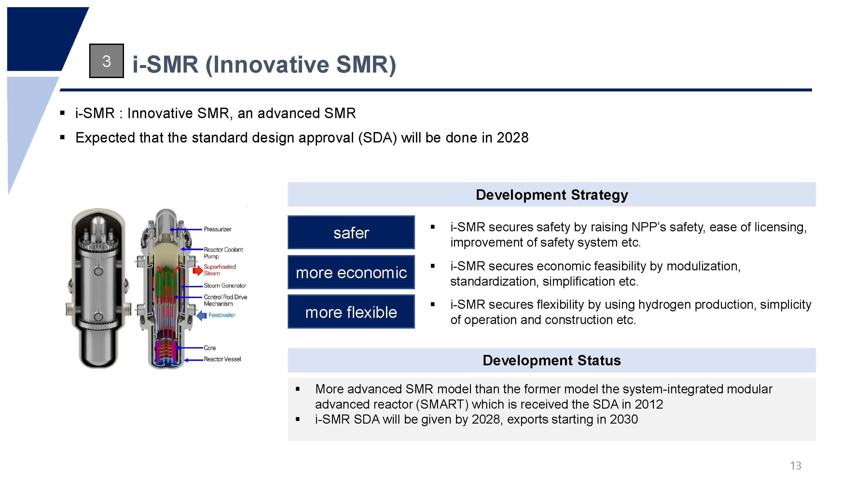The image size is (868, 488).
Task: Click the blue Feedwater arrow icon
Action: 201,316
